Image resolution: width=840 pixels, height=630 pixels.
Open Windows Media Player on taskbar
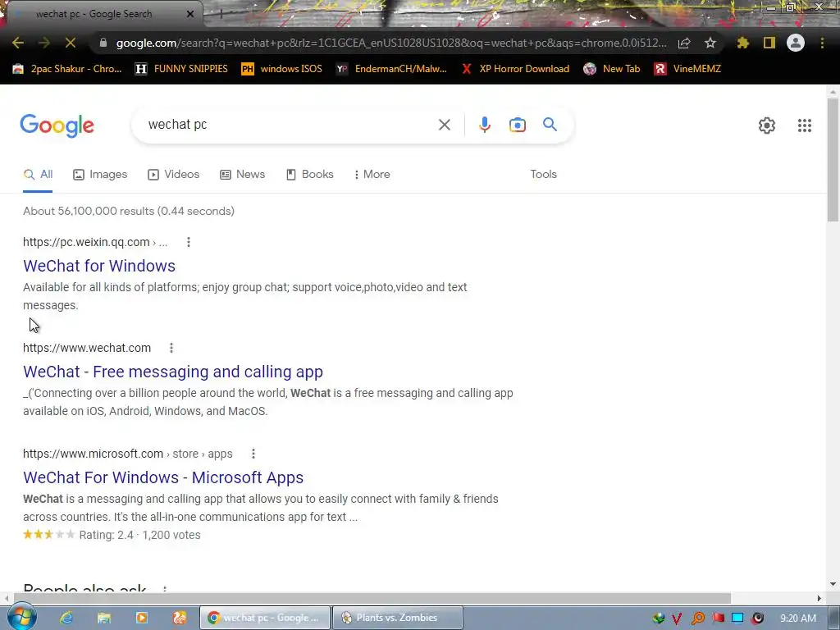pyautogui.click(x=141, y=618)
